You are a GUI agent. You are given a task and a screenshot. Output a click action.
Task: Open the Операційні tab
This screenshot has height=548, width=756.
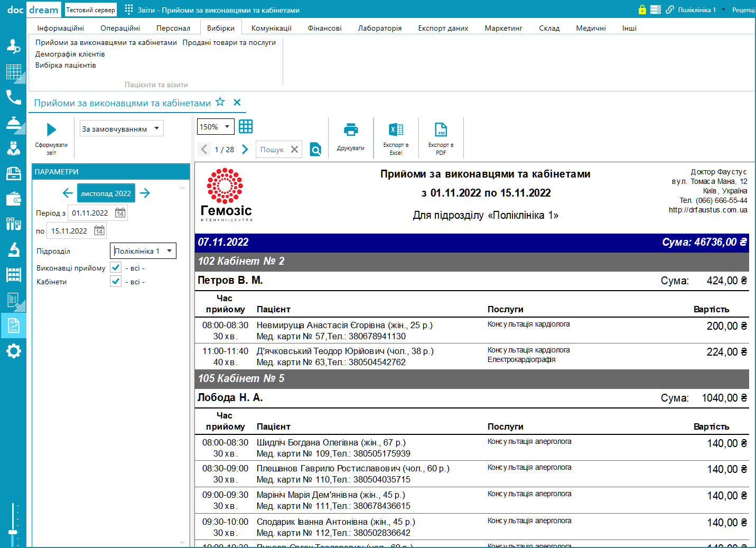[x=120, y=28]
